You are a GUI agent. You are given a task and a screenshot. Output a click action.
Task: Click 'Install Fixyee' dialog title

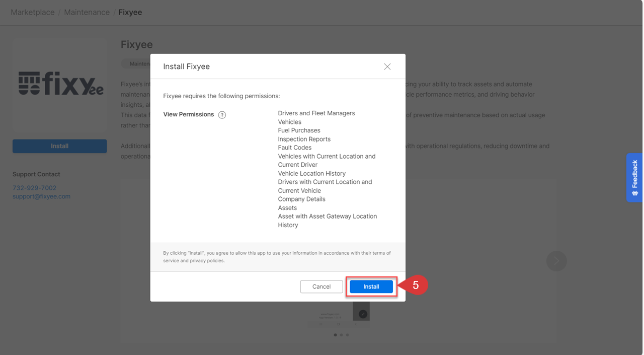pyautogui.click(x=187, y=66)
